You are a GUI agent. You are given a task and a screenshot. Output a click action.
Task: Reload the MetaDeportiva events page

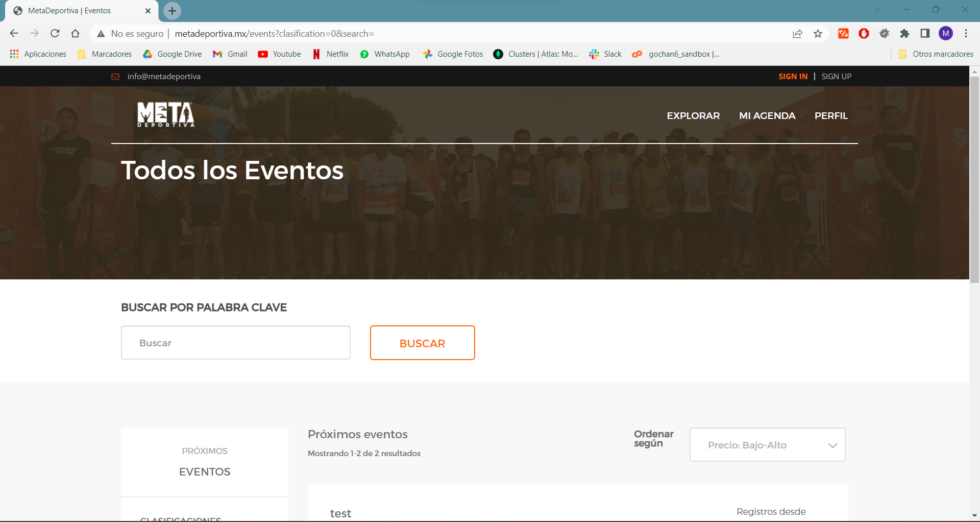(55, 34)
